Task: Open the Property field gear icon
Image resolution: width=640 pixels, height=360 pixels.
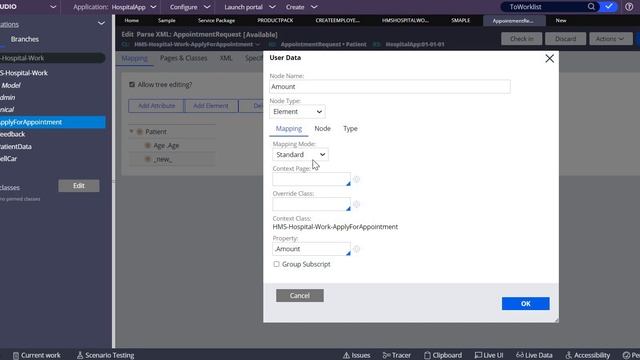Action: point(356,249)
